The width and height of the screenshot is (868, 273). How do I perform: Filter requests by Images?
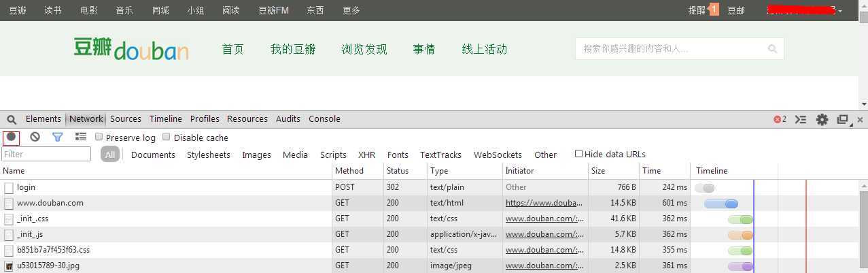click(x=257, y=155)
